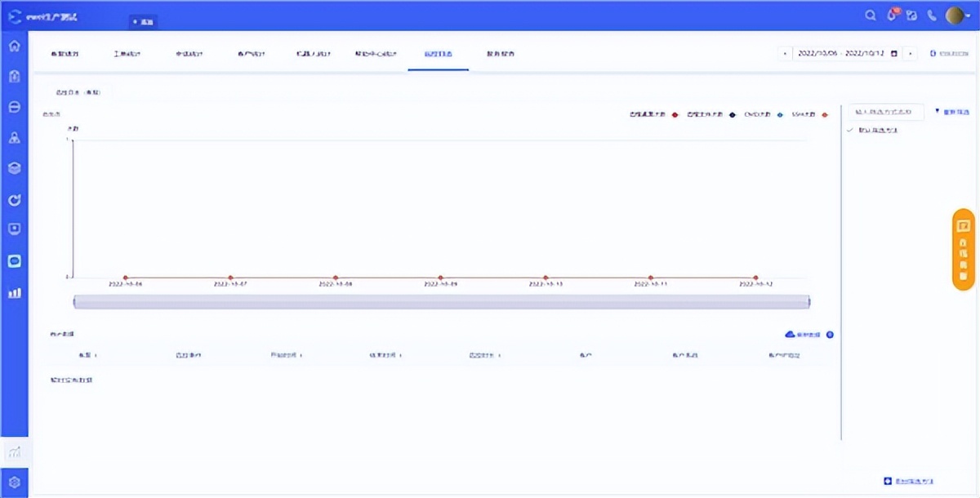The width and height of the screenshot is (980, 498).
Task: Open the search icon in top bar
Action: 871,16
